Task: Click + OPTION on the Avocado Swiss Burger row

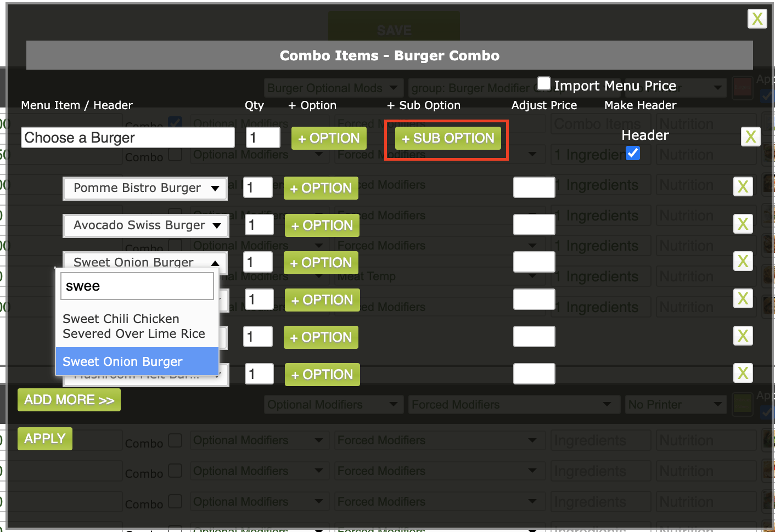Action: pyautogui.click(x=322, y=225)
